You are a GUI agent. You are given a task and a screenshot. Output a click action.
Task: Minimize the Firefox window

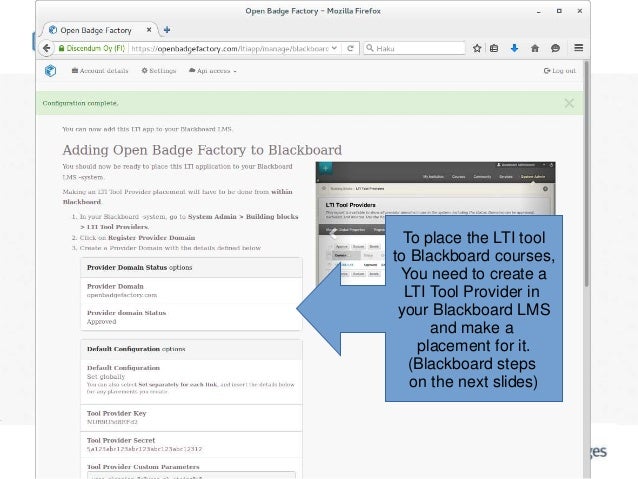coord(539,11)
